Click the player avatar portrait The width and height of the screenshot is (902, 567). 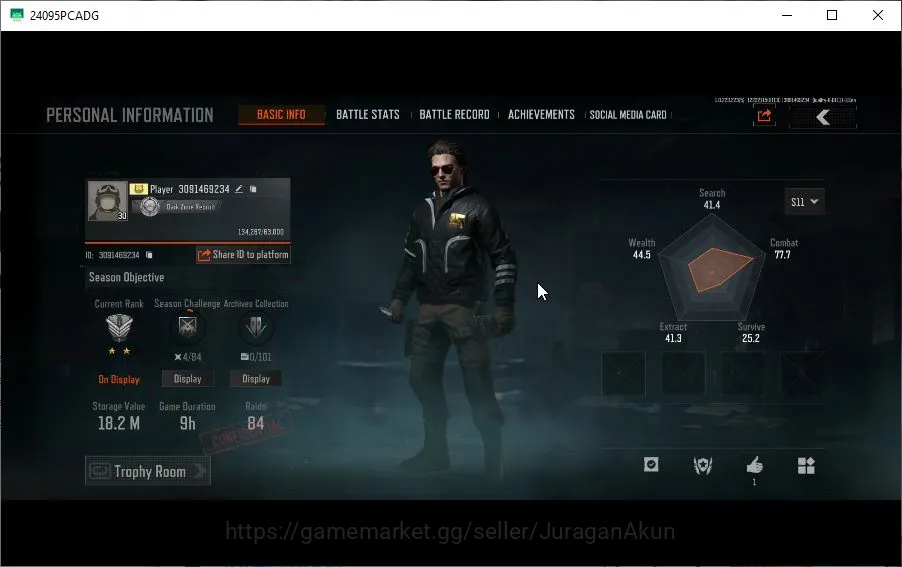pyautogui.click(x=108, y=201)
